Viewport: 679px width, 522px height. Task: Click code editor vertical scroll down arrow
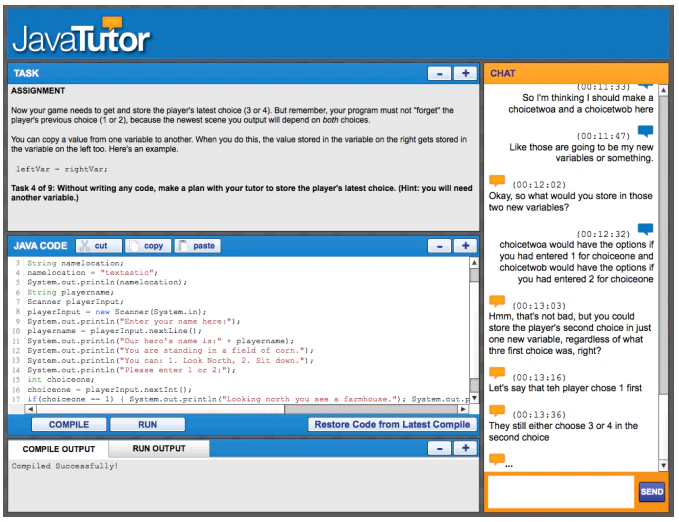point(474,398)
